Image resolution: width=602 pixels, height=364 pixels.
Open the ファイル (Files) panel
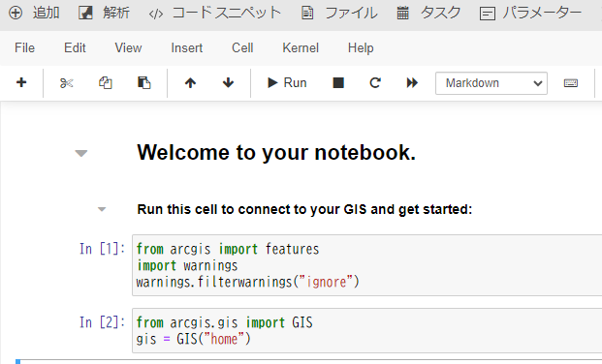(339, 13)
